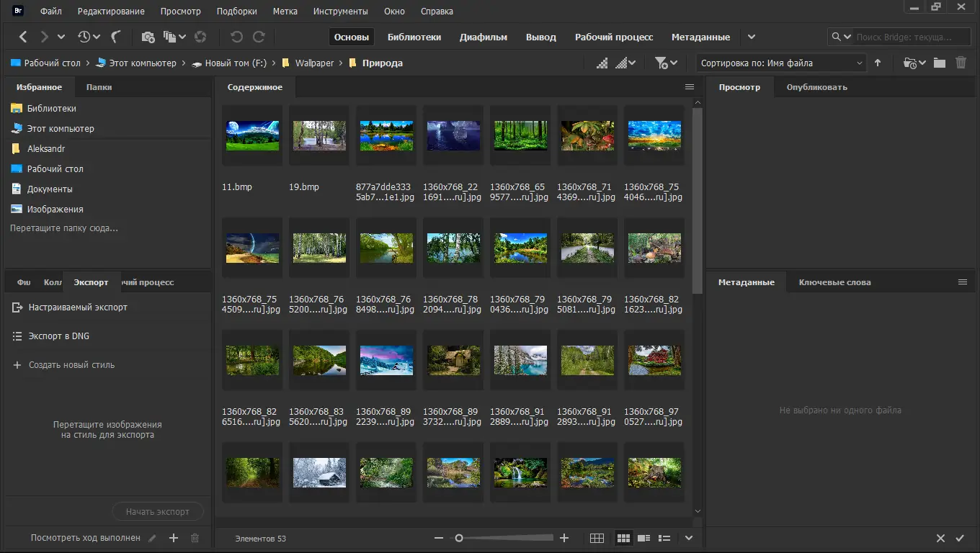Switch to details view at bottom bar

pyautogui.click(x=643, y=537)
